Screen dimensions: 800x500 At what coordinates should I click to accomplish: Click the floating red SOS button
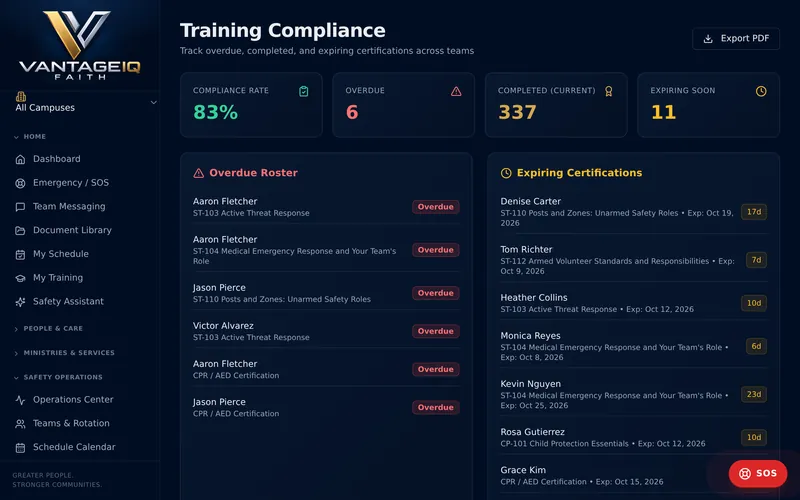point(758,473)
